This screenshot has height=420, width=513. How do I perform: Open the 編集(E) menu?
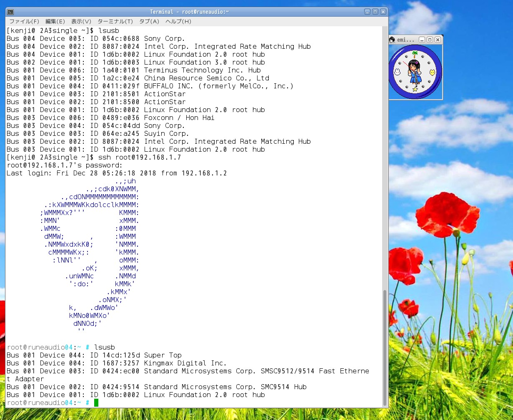pos(55,21)
